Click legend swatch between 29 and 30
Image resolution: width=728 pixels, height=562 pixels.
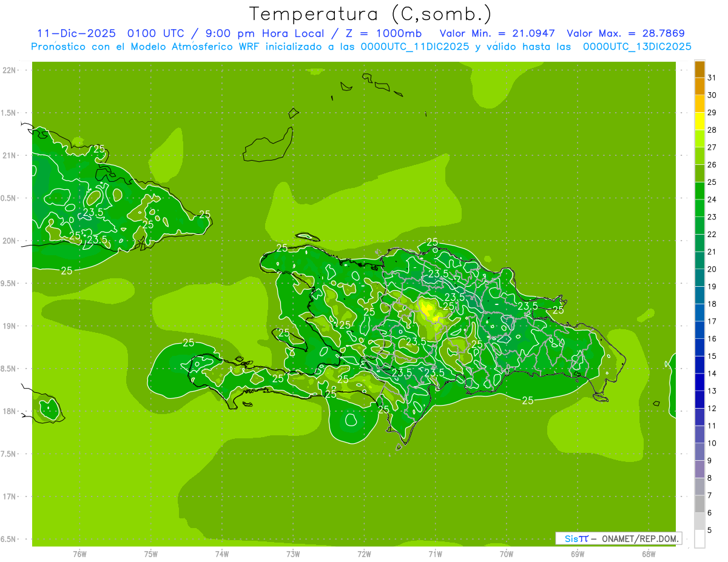(x=699, y=104)
